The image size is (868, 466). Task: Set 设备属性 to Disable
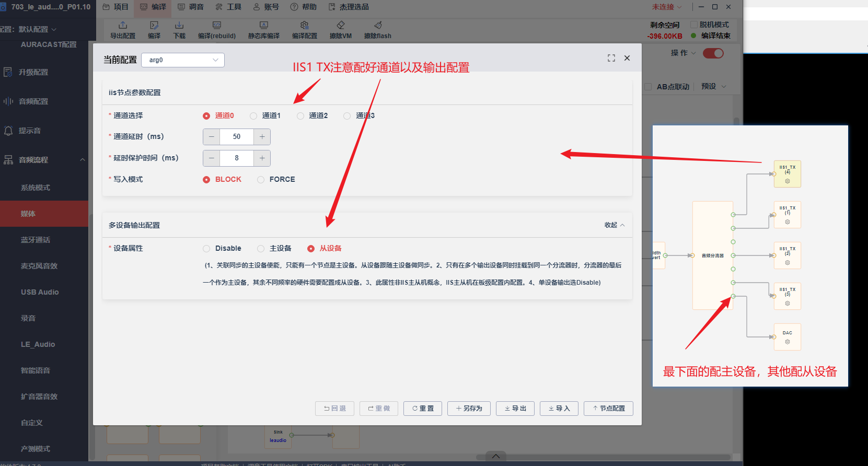(206, 249)
